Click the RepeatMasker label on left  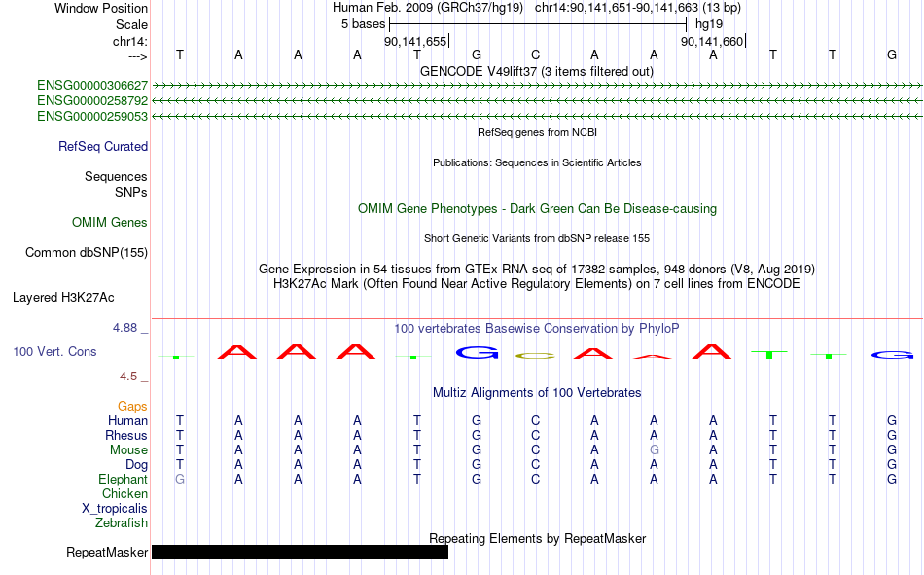pyautogui.click(x=107, y=552)
